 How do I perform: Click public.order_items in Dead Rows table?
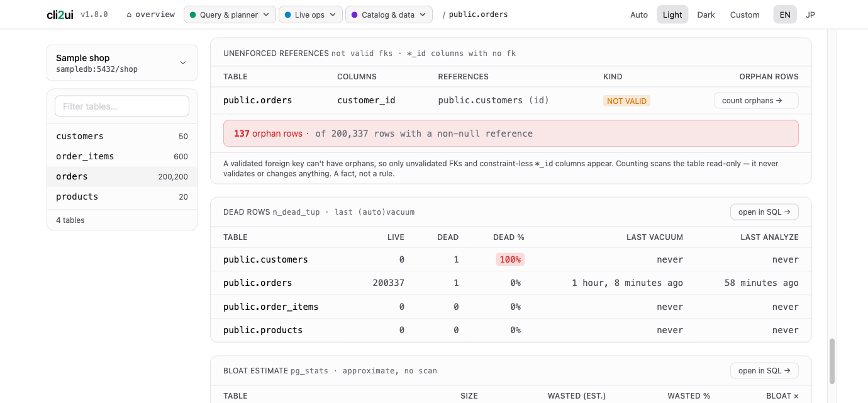270,307
